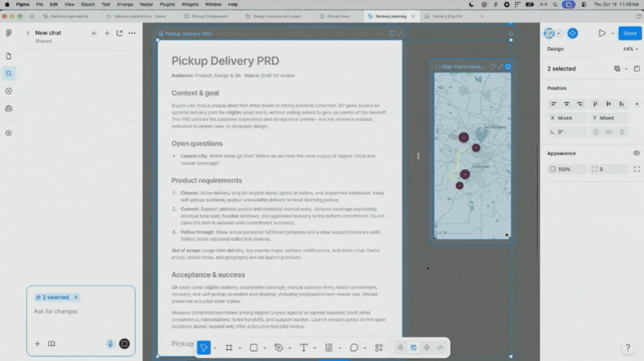This screenshot has width=644, height=361.
Task: Align selection right
Action: pyautogui.click(x=580, y=104)
